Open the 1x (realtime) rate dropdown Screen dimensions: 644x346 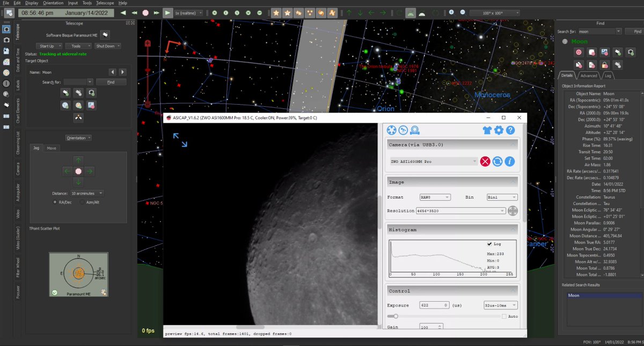189,12
